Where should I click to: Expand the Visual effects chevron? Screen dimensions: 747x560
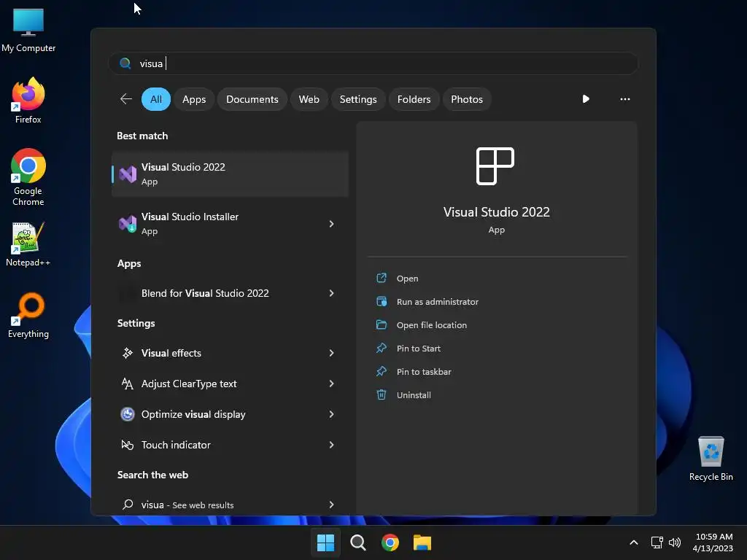tap(332, 353)
